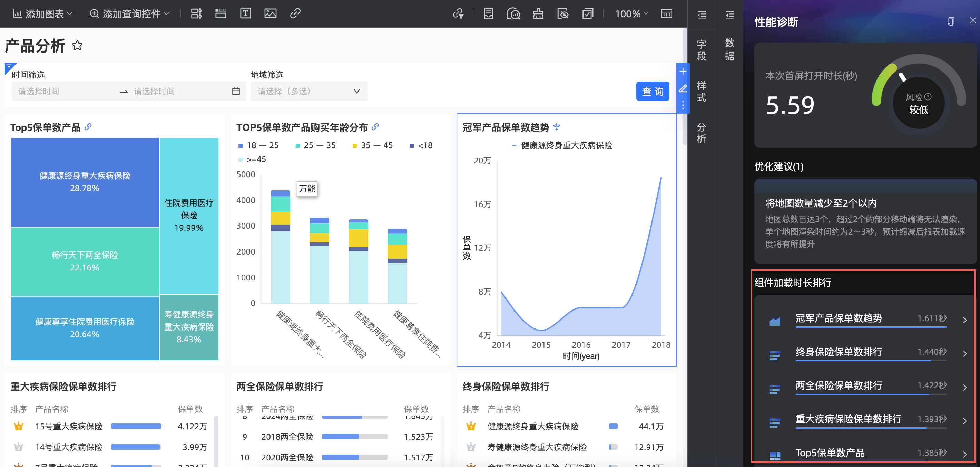Toggle the 18 — 25 legend item
Screen dimensions: 980x467
(x=258, y=145)
